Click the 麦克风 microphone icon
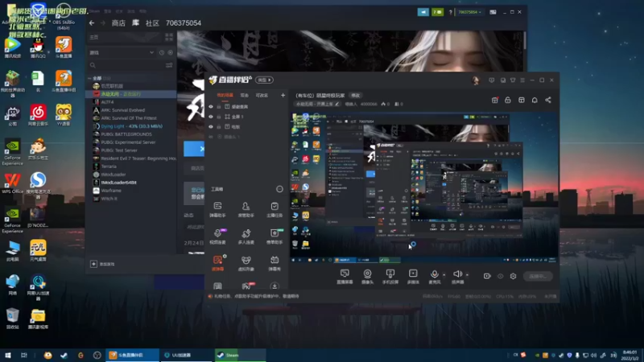 click(434, 274)
